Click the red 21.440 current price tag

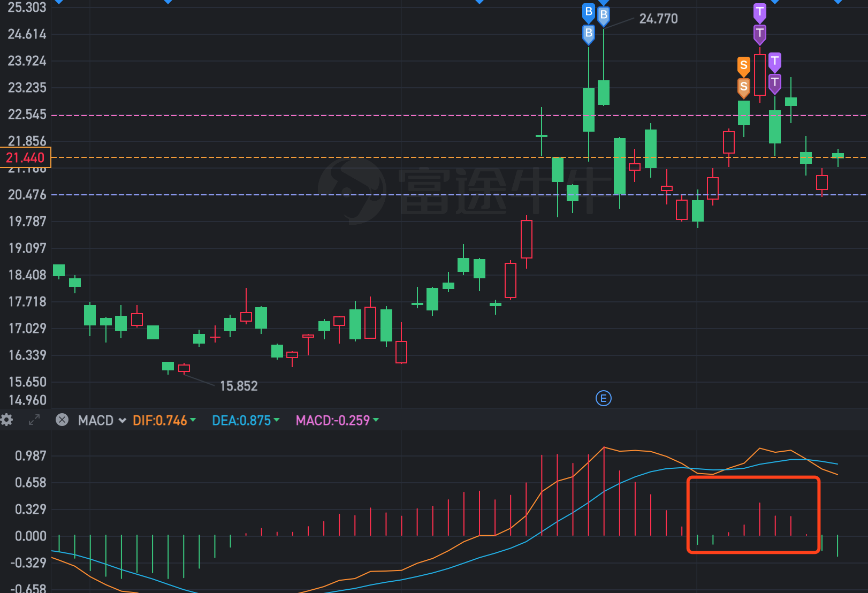tap(25, 158)
